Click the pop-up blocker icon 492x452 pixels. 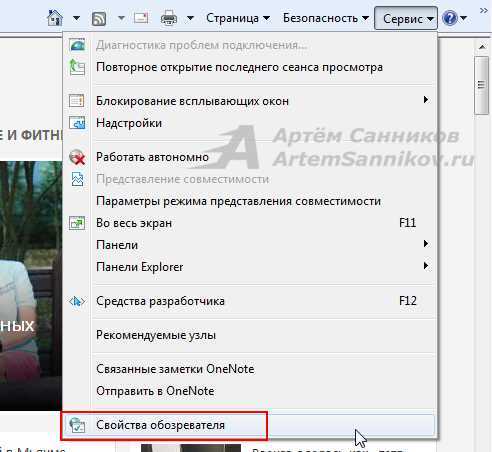[77, 100]
